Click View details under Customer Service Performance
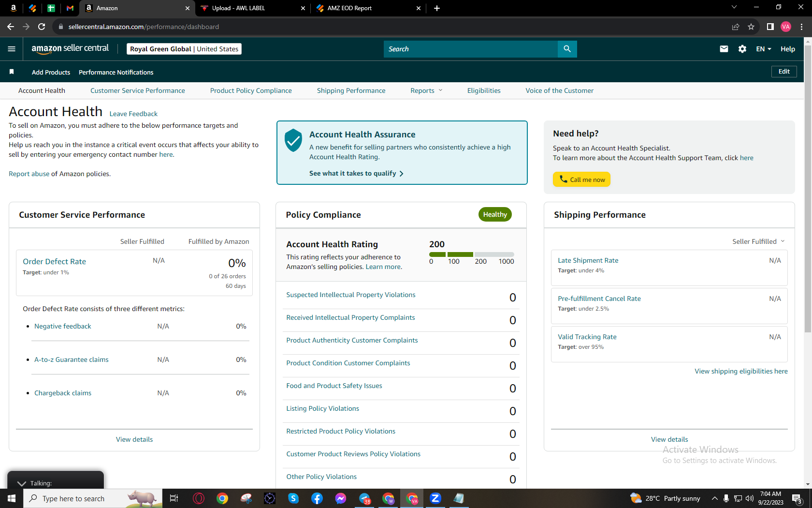This screenshot has height=508, width=812. click(134, 439)
